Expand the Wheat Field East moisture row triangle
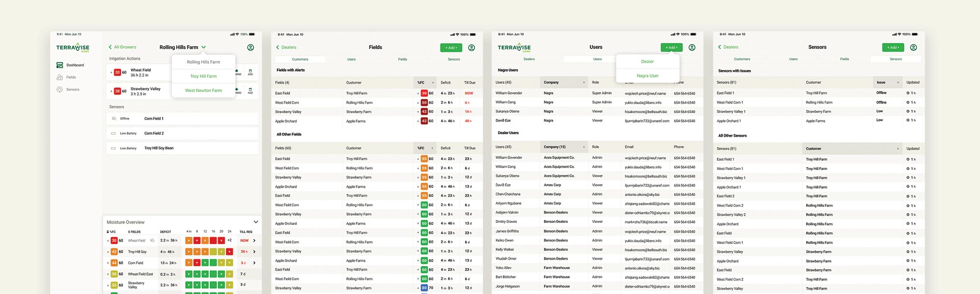 [108, 274]
